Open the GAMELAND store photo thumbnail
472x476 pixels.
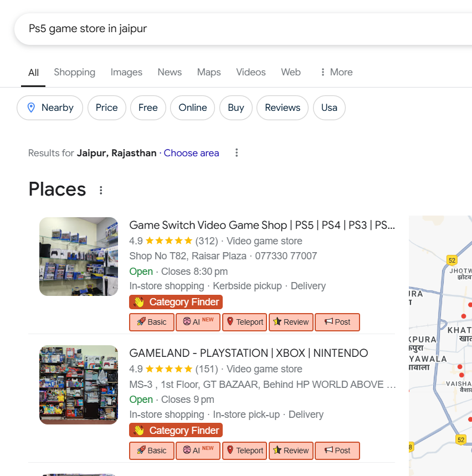79,385
